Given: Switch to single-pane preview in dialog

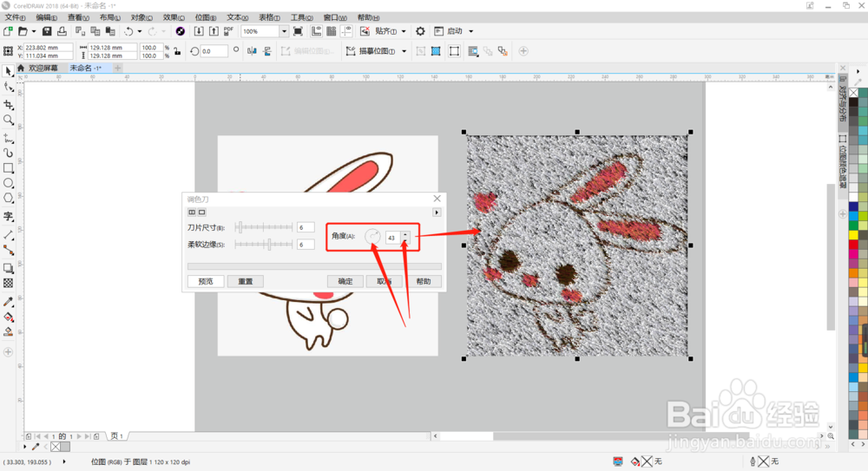Looking at the screenshot, I should pyautogui.click(x=202, y=212).
